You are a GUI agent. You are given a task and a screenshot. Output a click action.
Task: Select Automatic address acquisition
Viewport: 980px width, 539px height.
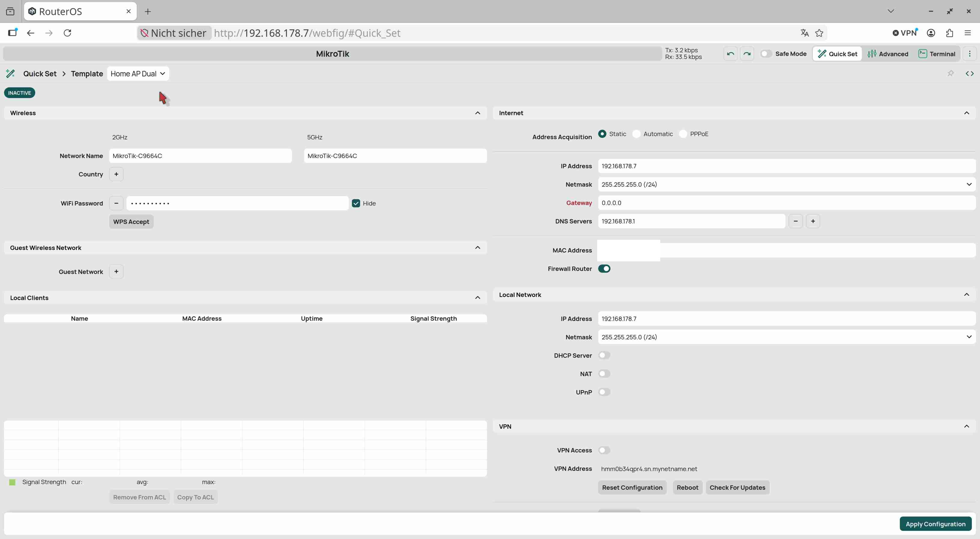point(636,134)
